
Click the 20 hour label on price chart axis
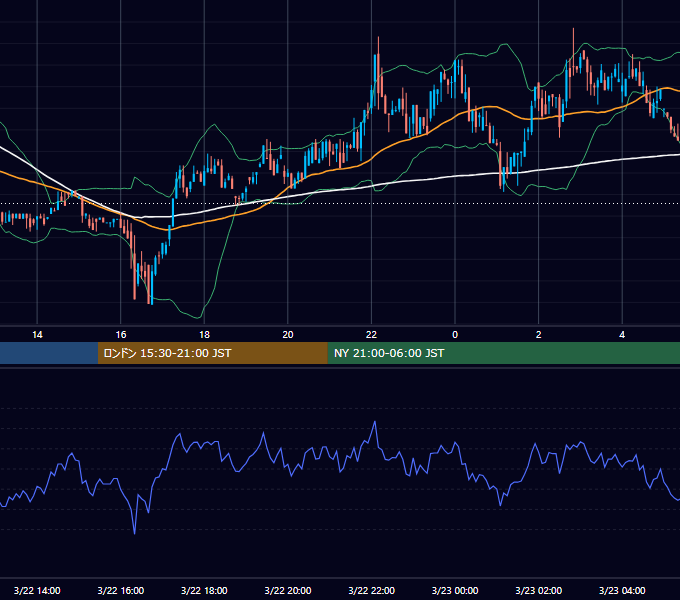tap(288, 335)
